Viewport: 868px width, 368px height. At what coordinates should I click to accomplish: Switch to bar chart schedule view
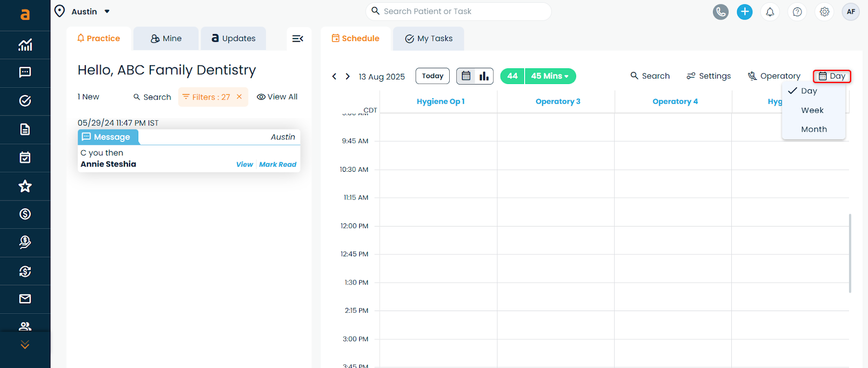[x=484, y=76]
